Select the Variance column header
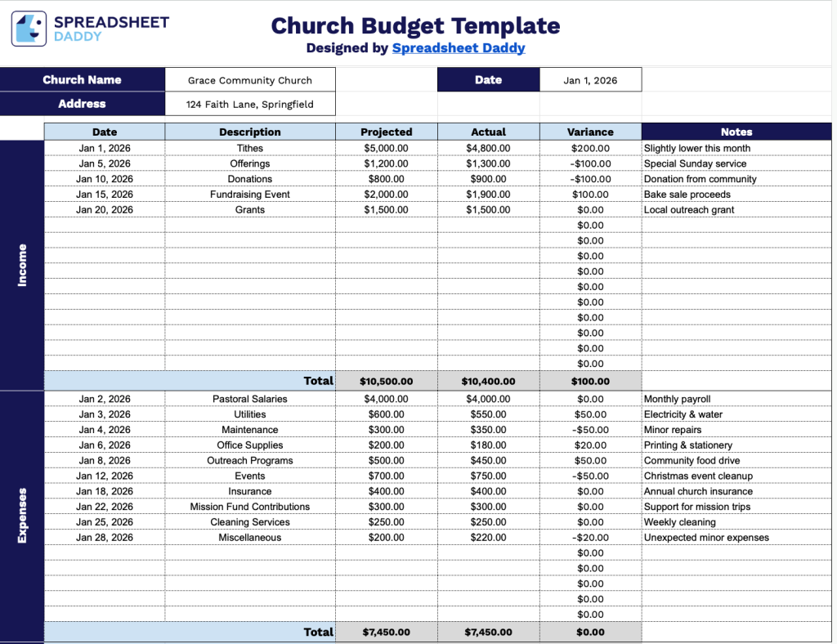 tap(590, 132)
